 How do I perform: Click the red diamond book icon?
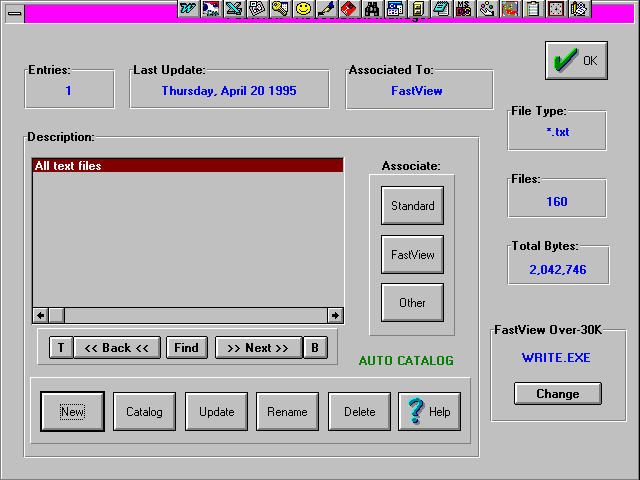(349, 8)
